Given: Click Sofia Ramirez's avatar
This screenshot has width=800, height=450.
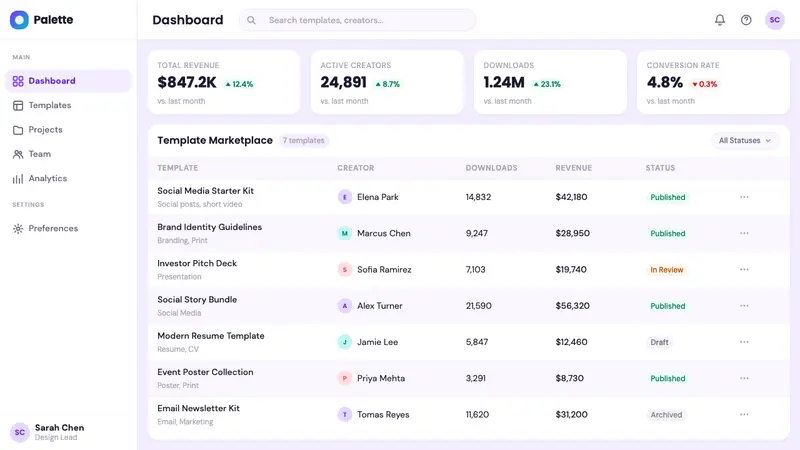Looking at the screenshot, I should point(345,269).
